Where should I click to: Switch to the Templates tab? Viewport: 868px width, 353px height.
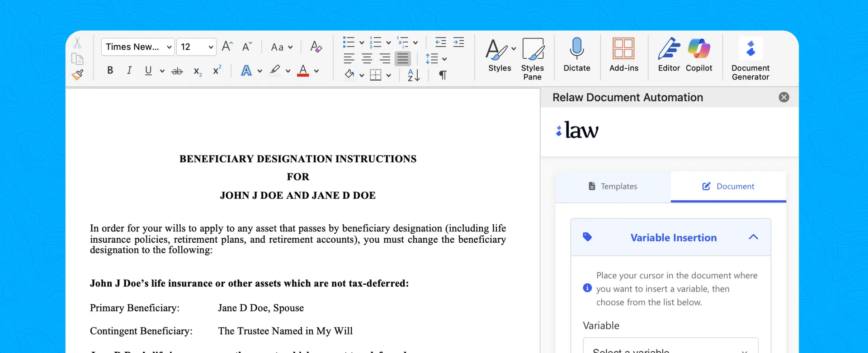[613, 186]
